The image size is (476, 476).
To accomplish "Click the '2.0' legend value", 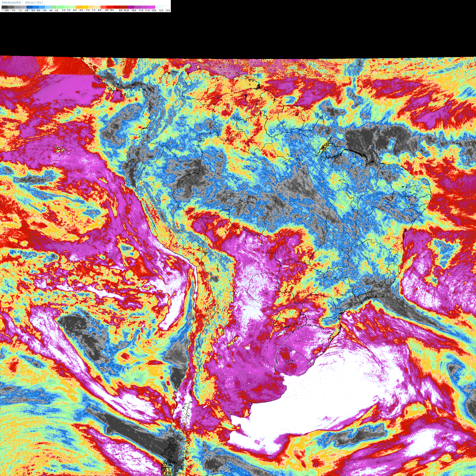I will click(x=27, y=10).
